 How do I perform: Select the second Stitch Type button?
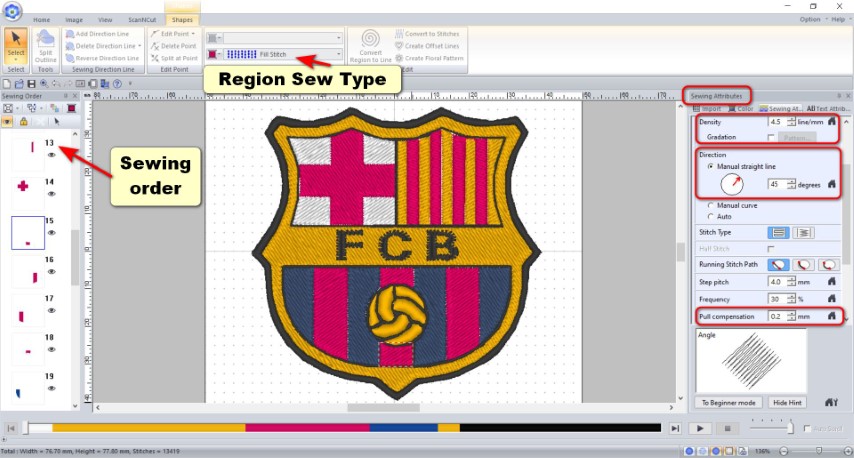coord(803,233)
